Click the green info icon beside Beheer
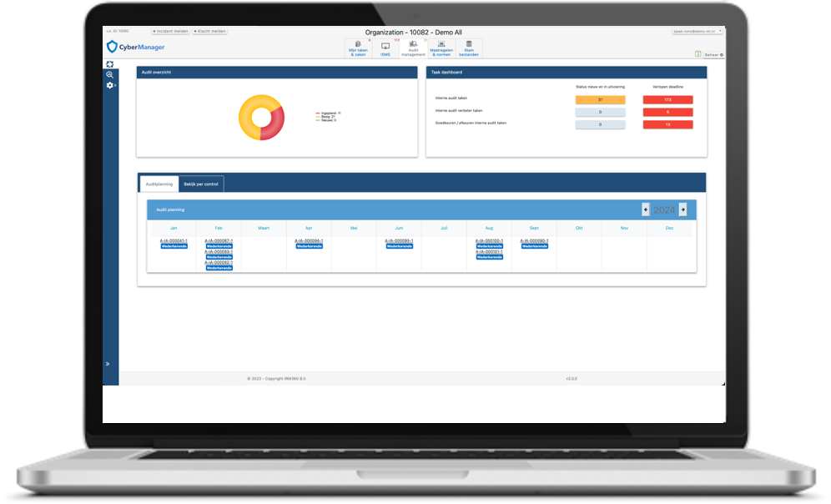Image resolution: width=831 pixels, height=504 pixels. pos(698,54)
